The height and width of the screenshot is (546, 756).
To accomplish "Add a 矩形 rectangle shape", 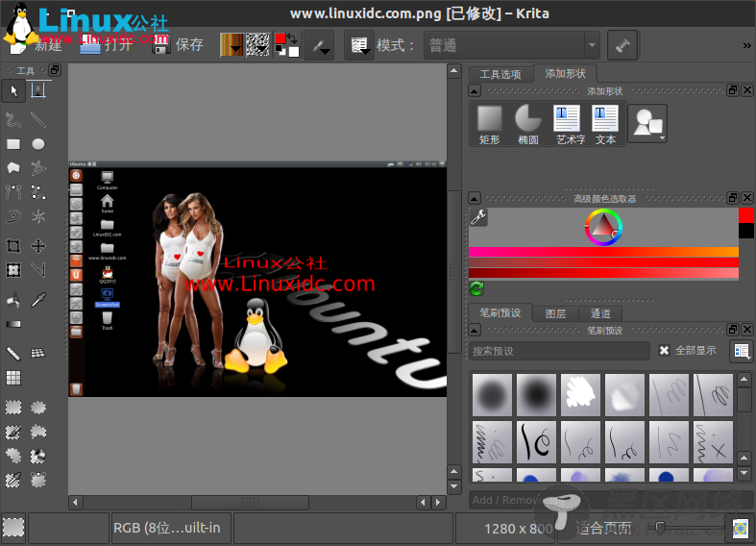I will [x=489, y=124].
